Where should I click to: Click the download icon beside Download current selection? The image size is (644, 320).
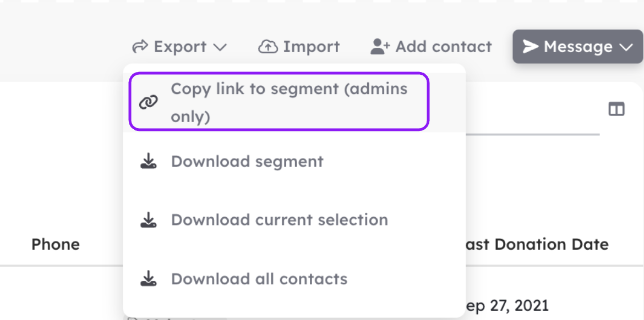click(x=148, y=220)
